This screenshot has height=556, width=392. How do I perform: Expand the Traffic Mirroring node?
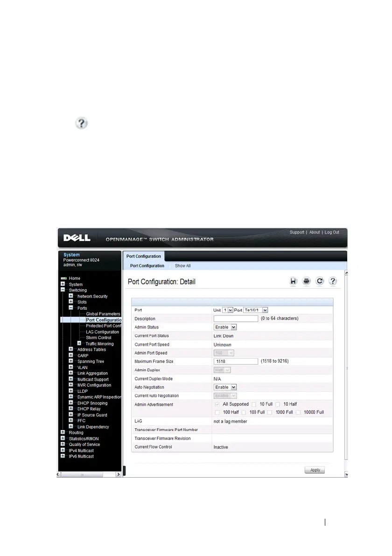click(x=79, y=343)
